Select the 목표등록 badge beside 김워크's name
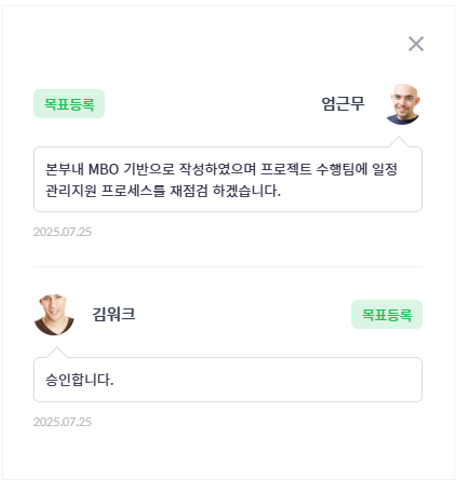Image resolution: width=460 pixels, height=486 pixels. [387, 314]
